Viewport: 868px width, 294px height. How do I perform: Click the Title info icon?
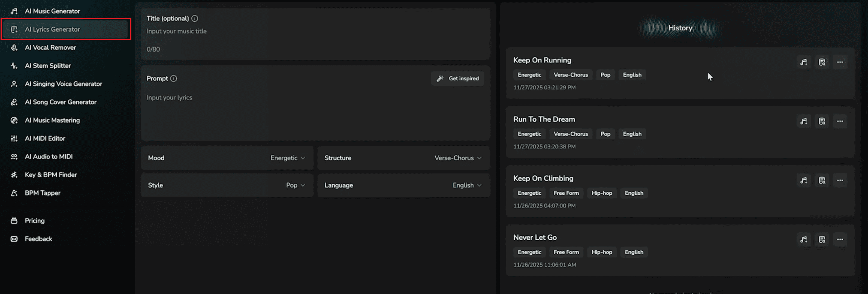click(194, 19)
